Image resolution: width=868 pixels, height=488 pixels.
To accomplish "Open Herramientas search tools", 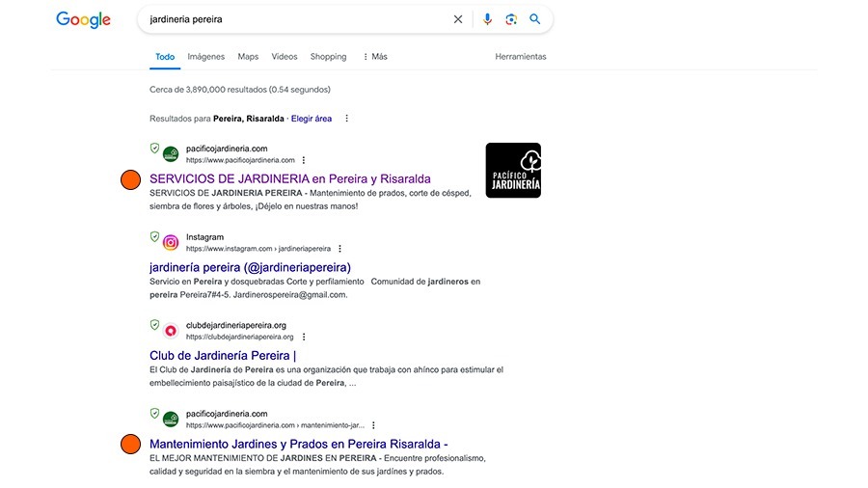I will pyautogui.click(x=521, y=57).
